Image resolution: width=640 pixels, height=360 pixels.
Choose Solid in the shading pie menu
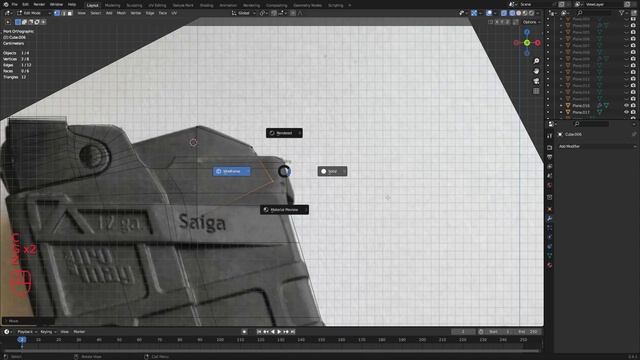pyautogui.click(x=332, y=171)
